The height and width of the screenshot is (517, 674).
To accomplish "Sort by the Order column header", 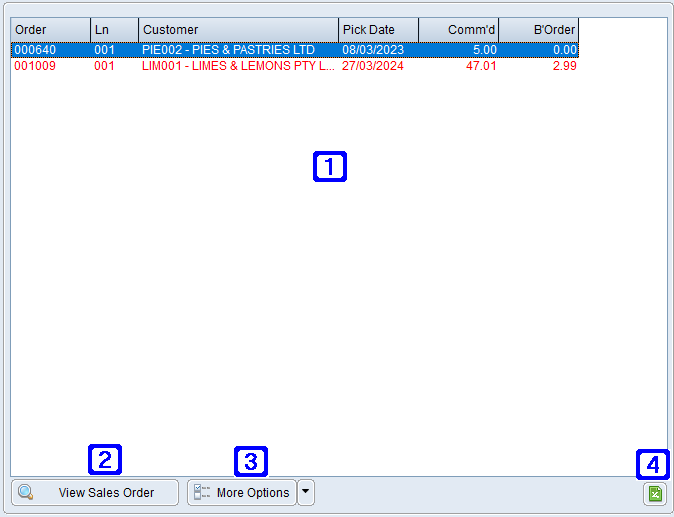I will (x=50, y=30).
